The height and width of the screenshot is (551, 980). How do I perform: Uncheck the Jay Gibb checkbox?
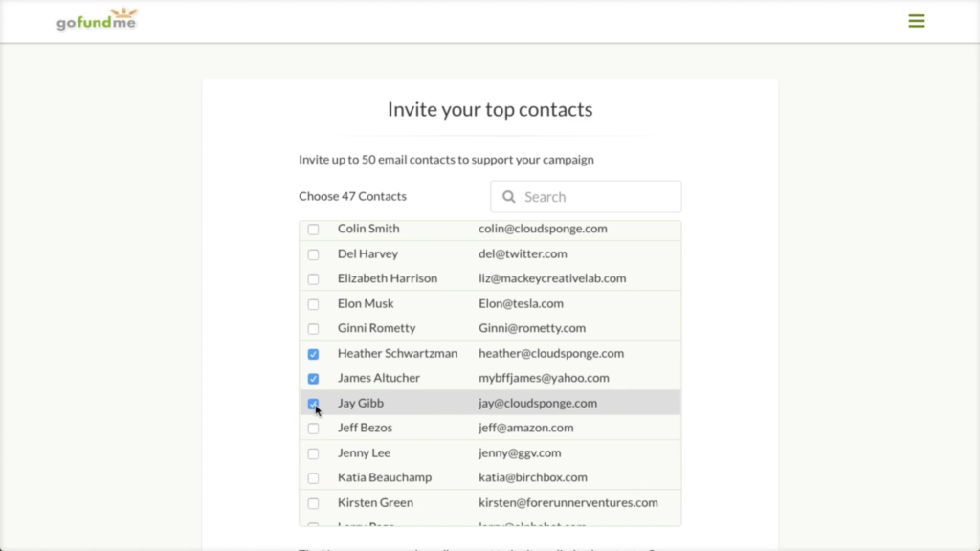tap(313, 404)
